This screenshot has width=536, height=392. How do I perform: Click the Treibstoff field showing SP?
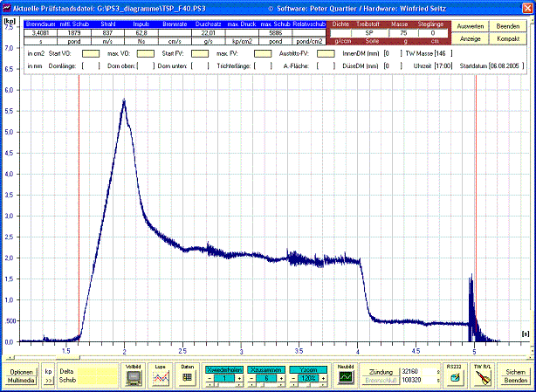(370, 33)
